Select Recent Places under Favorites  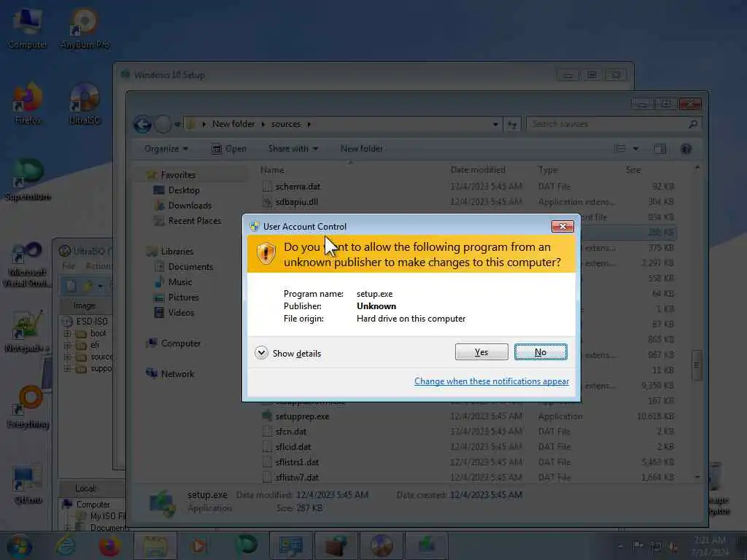point(194,220)
